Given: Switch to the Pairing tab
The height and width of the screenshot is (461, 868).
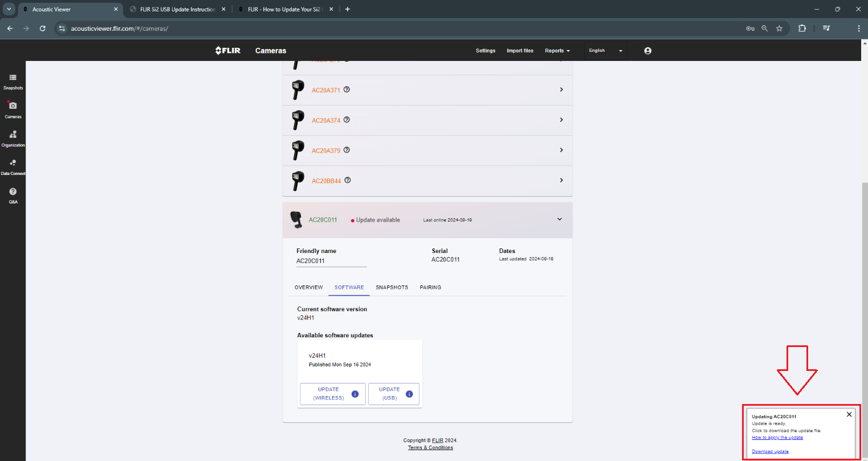Looking at the screenshot, I should pyautogui.click(x=430, y=287).
